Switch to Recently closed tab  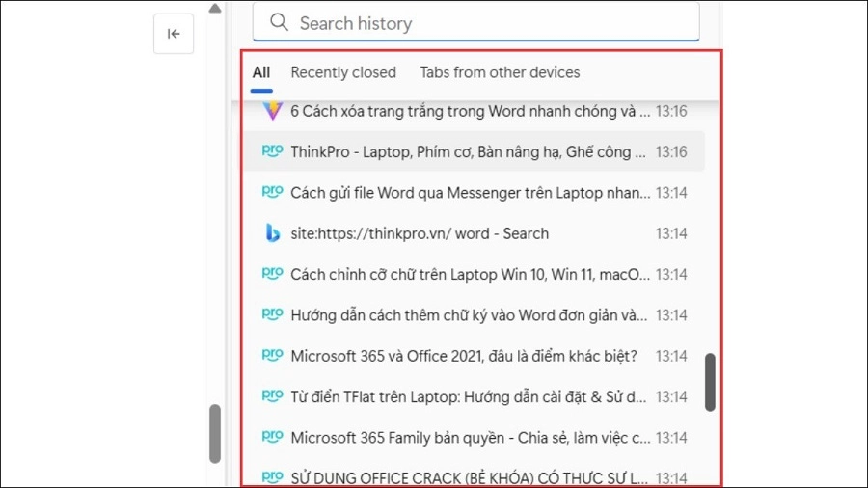(x=343, y=72)
